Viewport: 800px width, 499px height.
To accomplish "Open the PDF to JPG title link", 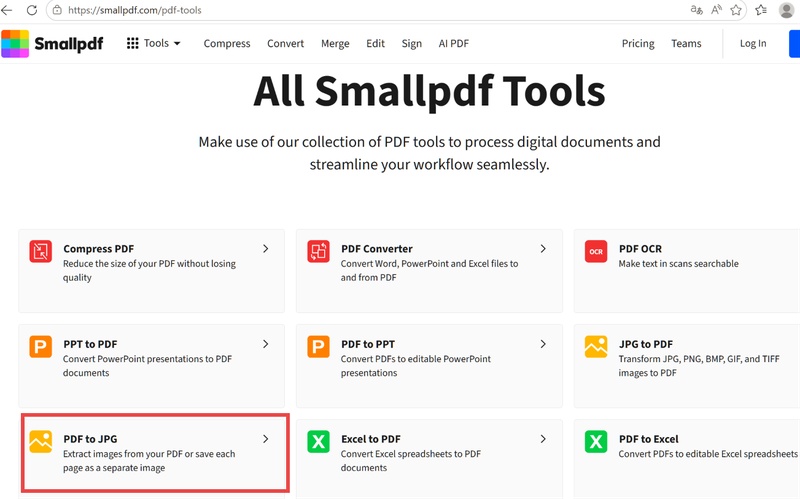I will point(90,439).
